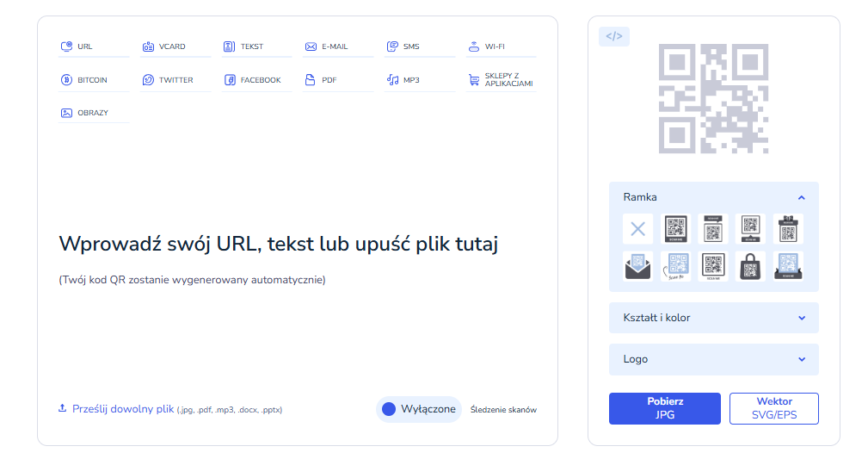Viewport: 868px width, 459px height.
Task: Open the PDF QR type
Action: tap(338, 80)
